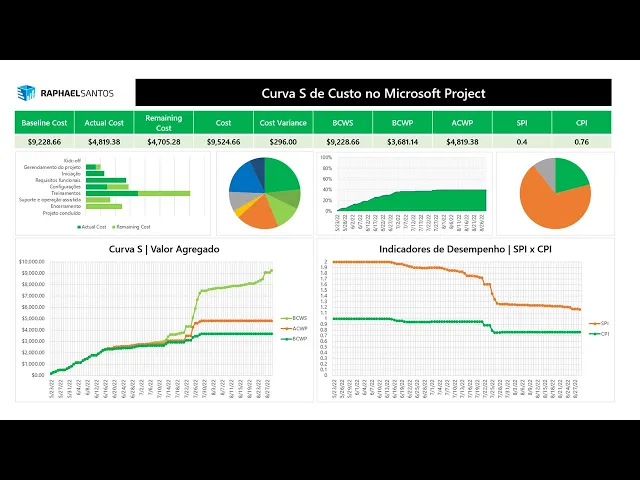This screenshot has height=480, width=640.
Task: Click the BCWS header cell
Action: point(343,122)
